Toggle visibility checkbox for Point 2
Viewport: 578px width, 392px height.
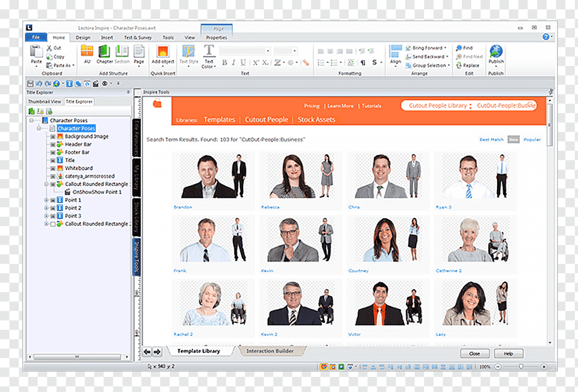53,208
